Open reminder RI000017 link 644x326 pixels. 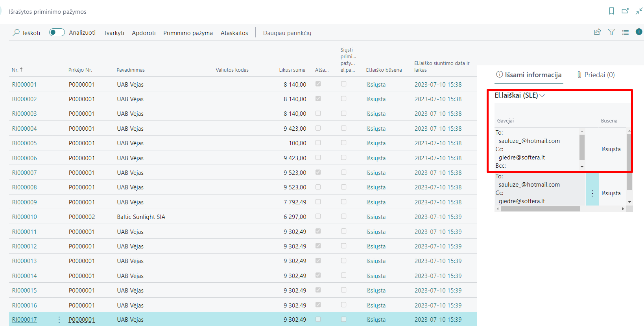click(x=24, y=319)
